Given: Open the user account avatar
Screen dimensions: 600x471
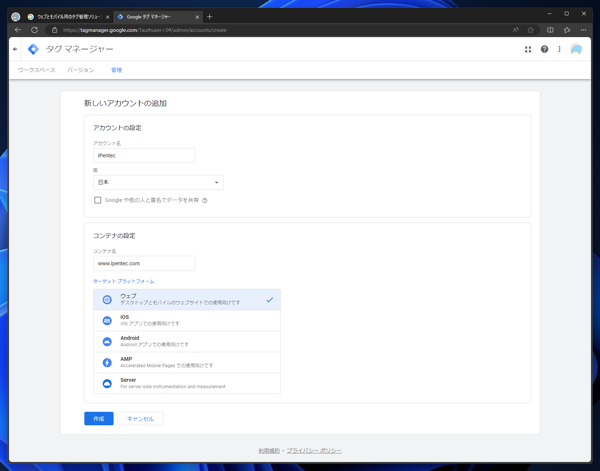Looking at the screenshot, I should point(576,49).
